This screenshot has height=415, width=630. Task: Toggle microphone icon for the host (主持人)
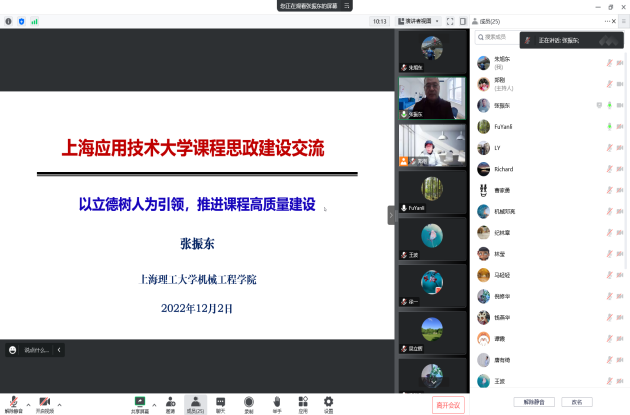coord(610,84)
